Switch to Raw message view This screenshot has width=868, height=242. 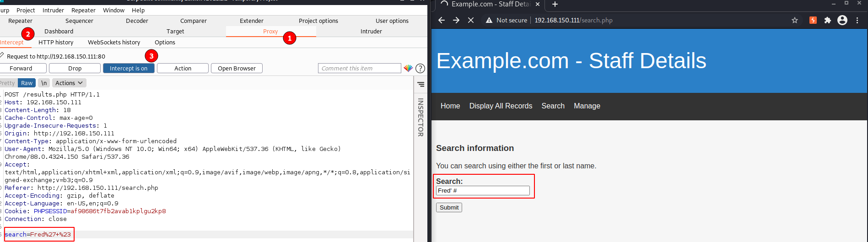pyautogui.click(x=27, y=83)
